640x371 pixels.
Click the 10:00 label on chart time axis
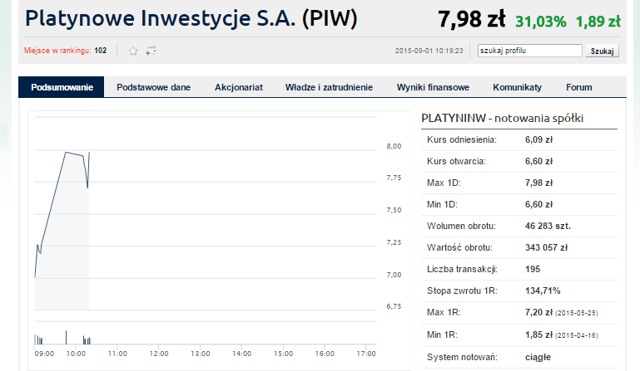(x=76, y=353)
